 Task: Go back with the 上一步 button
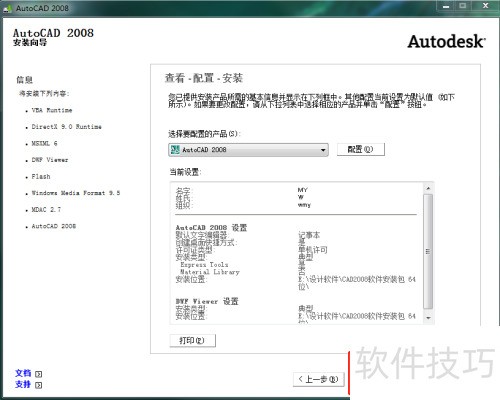[x=318, y=379]
